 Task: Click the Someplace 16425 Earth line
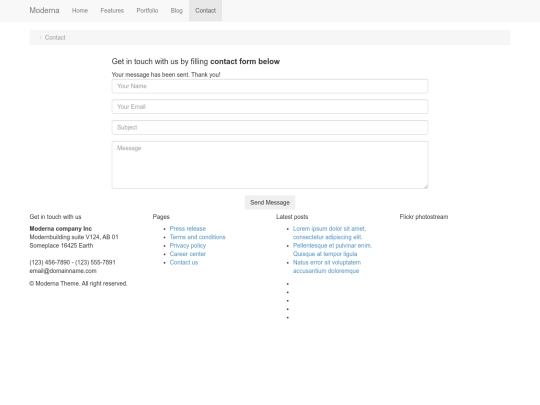(61, 246)
